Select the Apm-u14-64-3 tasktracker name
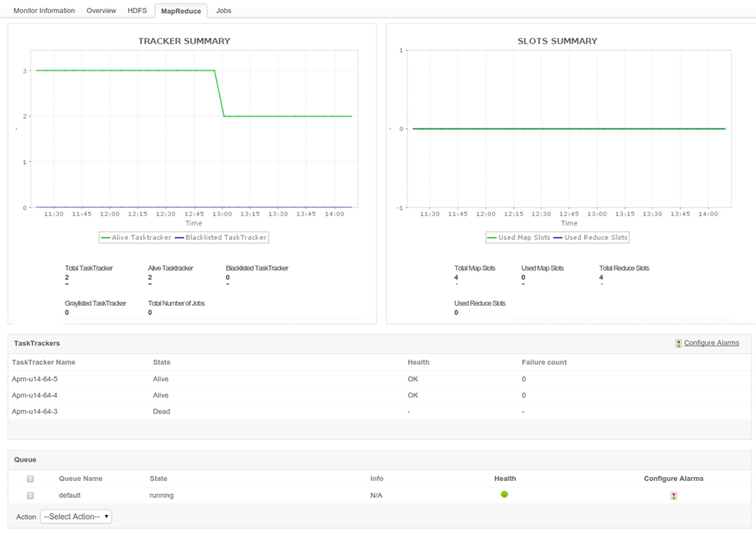756x535 pixels. tap(35, 411)
